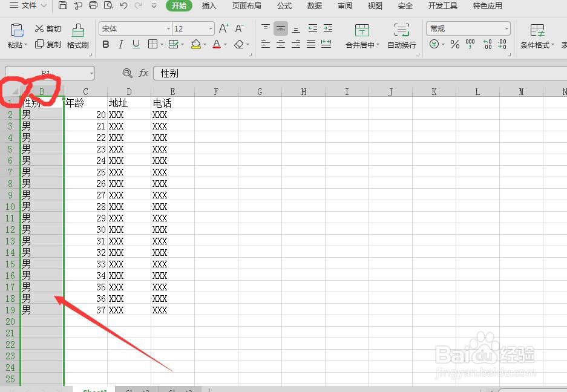Open the 常规 number format dropdown
This screenshot has height=392, width=567.
click(x=506, y=28)
